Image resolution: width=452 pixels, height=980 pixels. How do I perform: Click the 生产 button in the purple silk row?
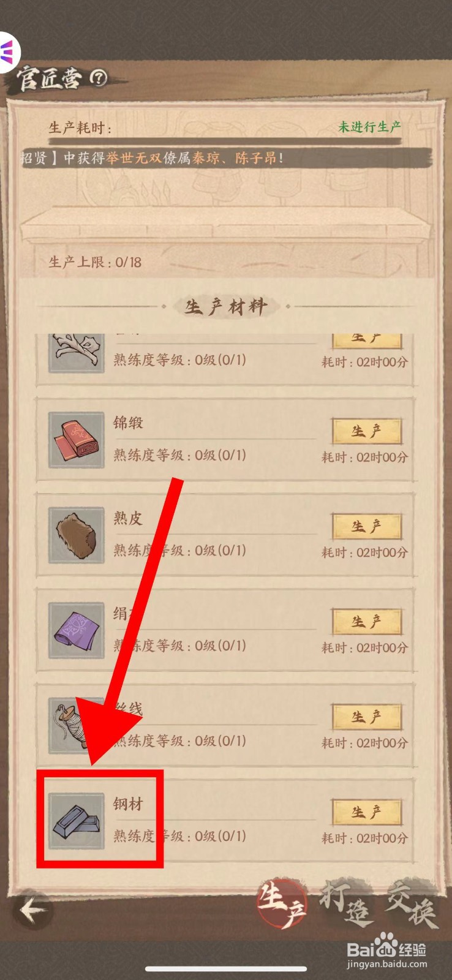click(367, 622)
